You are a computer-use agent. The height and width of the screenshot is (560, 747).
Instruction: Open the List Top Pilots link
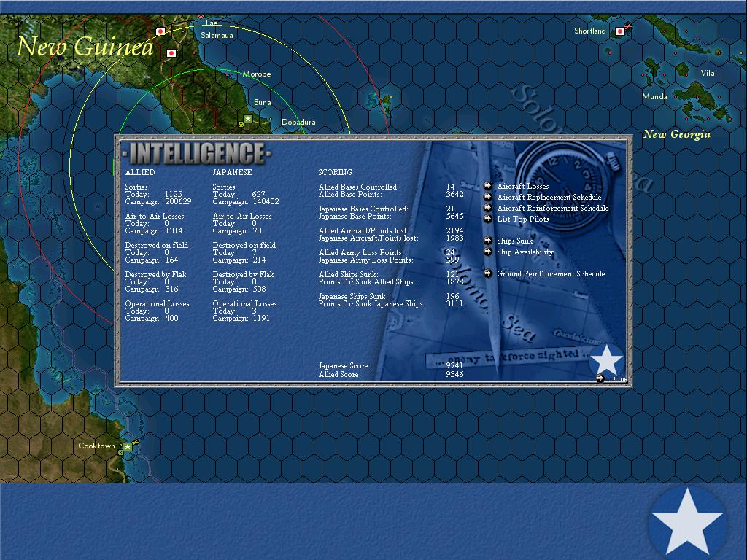[x=522, y=219]
